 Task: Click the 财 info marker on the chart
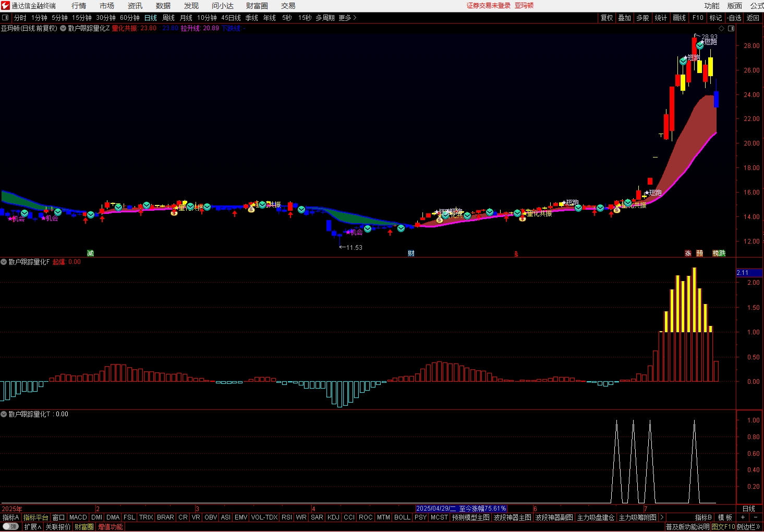pos(411,253)
